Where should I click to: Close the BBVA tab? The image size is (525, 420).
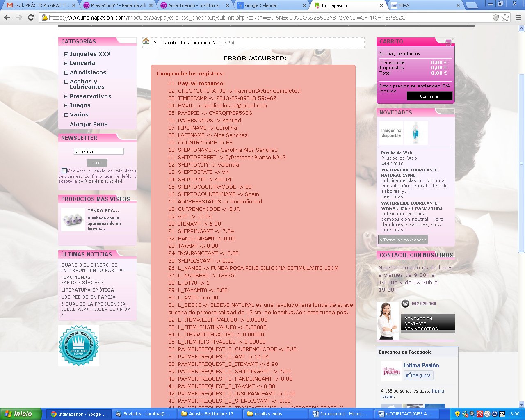pyautogui.click(x=458, y=5)
